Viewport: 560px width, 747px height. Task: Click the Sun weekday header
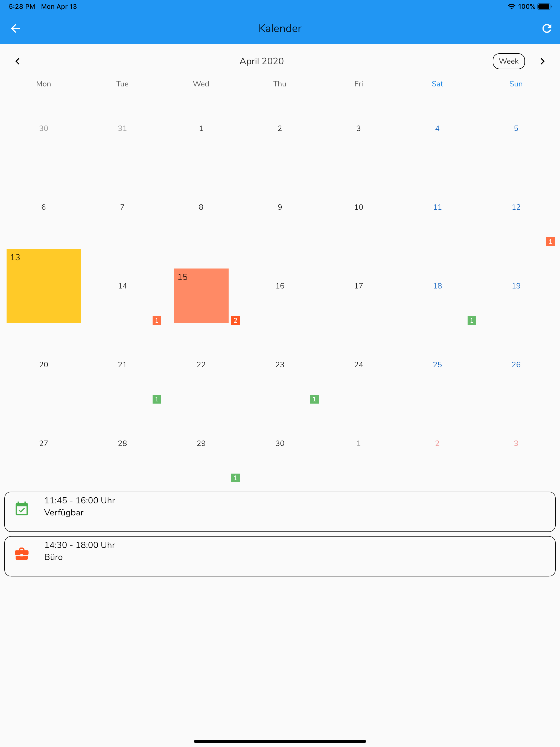[x=516, y=84]
